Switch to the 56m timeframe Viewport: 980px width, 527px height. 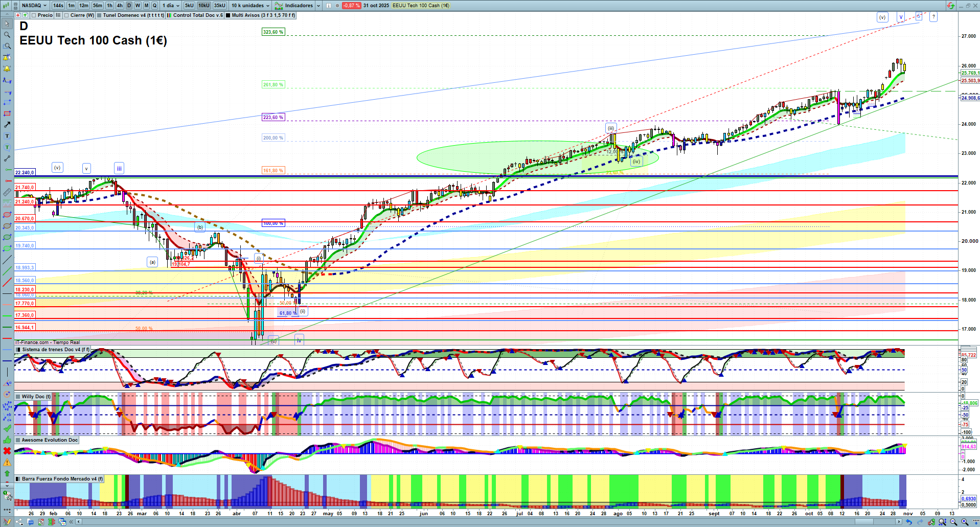[98, 6]
